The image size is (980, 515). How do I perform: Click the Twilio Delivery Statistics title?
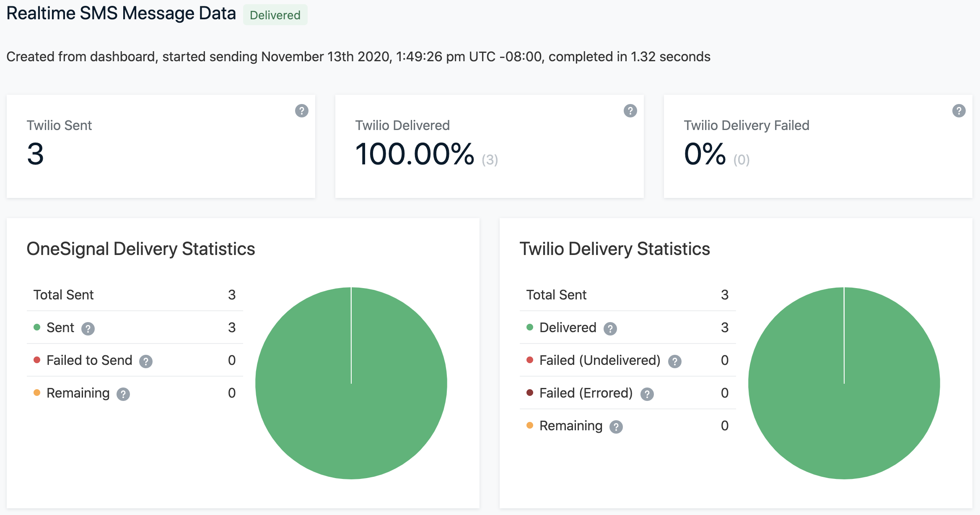[615, 249]
